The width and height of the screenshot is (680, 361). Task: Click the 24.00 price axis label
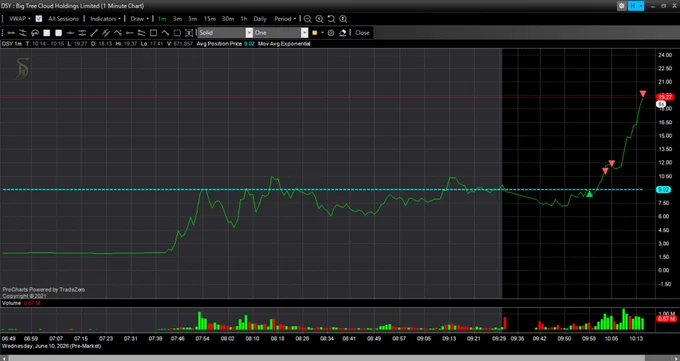click(x=665, y=55)
